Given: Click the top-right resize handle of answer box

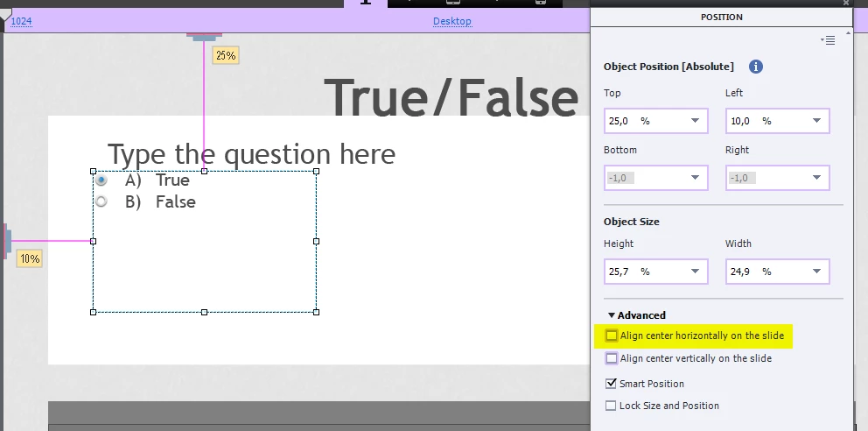Looking at the screenshot, I should coord(316,171).
